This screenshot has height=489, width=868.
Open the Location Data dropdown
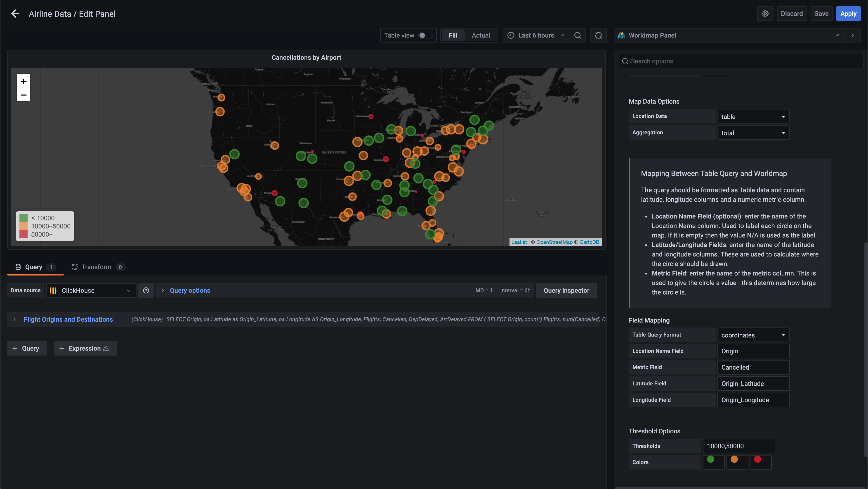[753, 116]
